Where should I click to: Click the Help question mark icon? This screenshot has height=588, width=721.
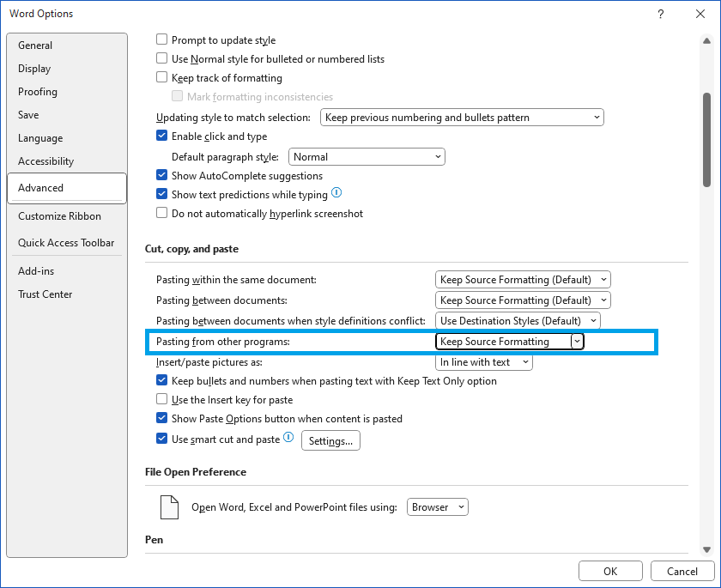(660, 14)
